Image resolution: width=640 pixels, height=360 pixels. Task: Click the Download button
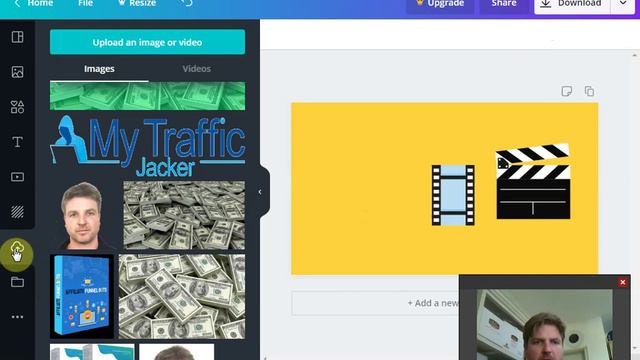572,4
